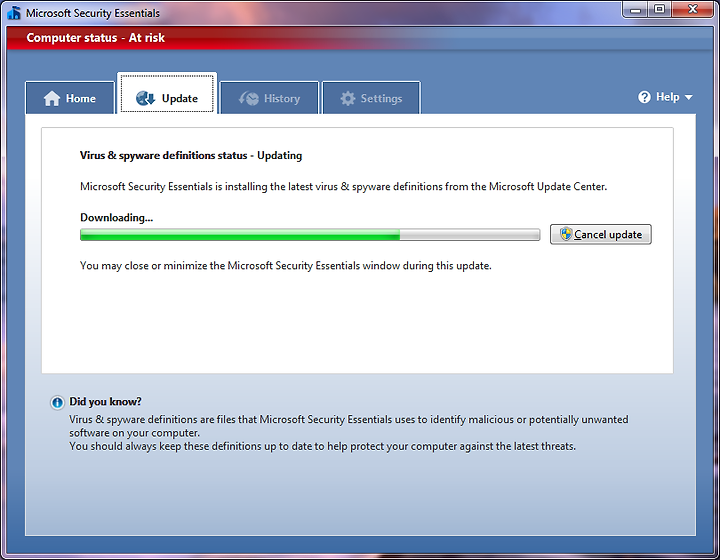Click the 'Downloading...' status text
The image size is (720, 560).
[116, 218]
